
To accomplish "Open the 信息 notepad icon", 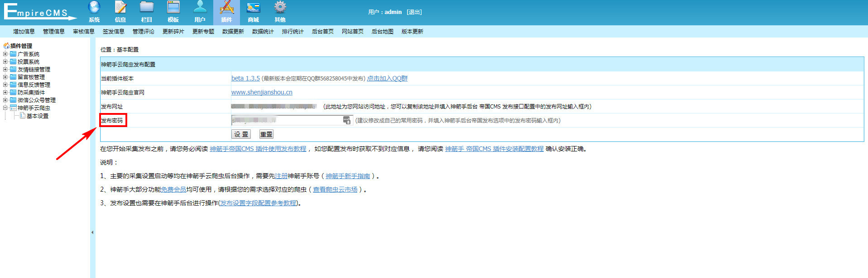I will tap(120, 8).
